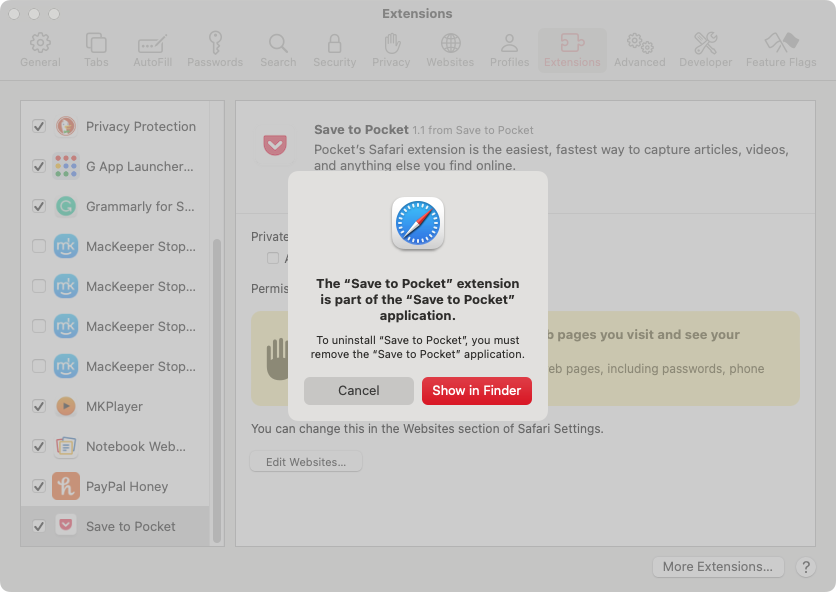Select the MKPlayer orange play icon
Screen dimensions: 836x592
coord(66,406)
